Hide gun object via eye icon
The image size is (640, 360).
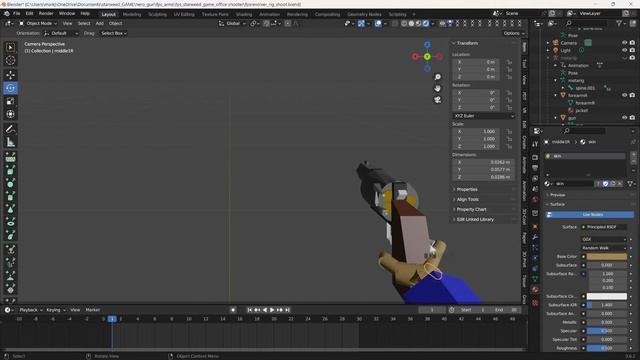click(624, 118)
